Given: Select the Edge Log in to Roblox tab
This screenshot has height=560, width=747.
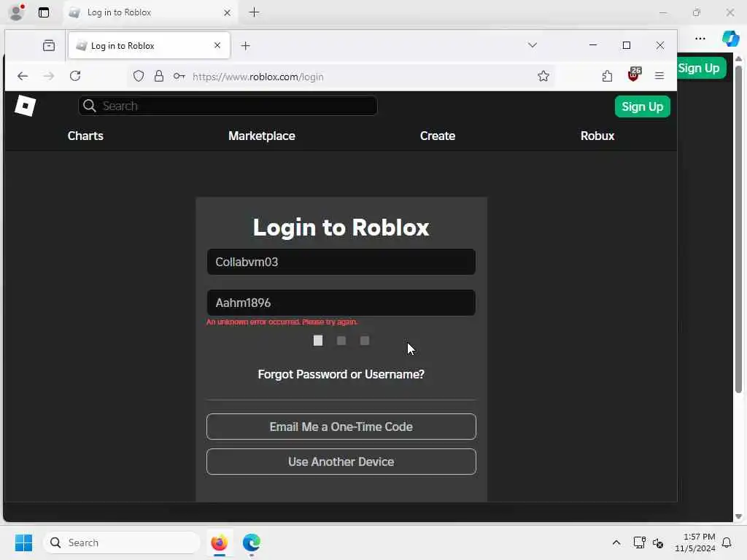Looking at the screenshot, I should (x=150, y=12).
